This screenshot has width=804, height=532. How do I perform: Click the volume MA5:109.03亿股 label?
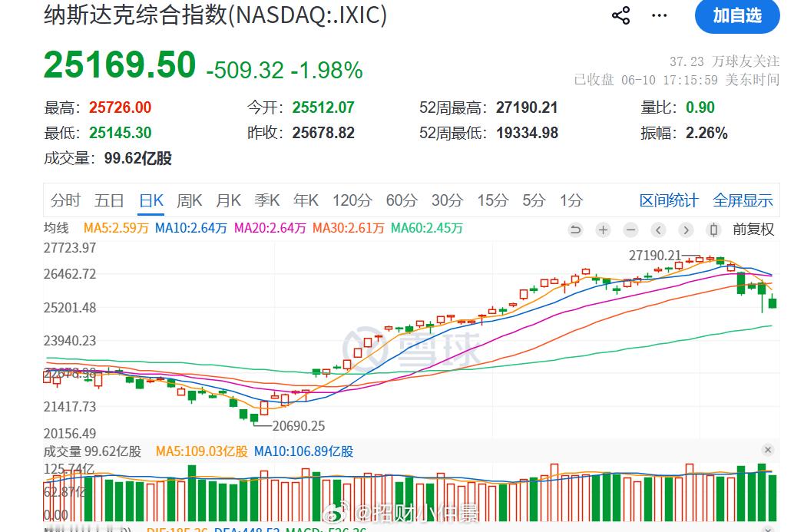pyautogui.click(x=201, y=451)
